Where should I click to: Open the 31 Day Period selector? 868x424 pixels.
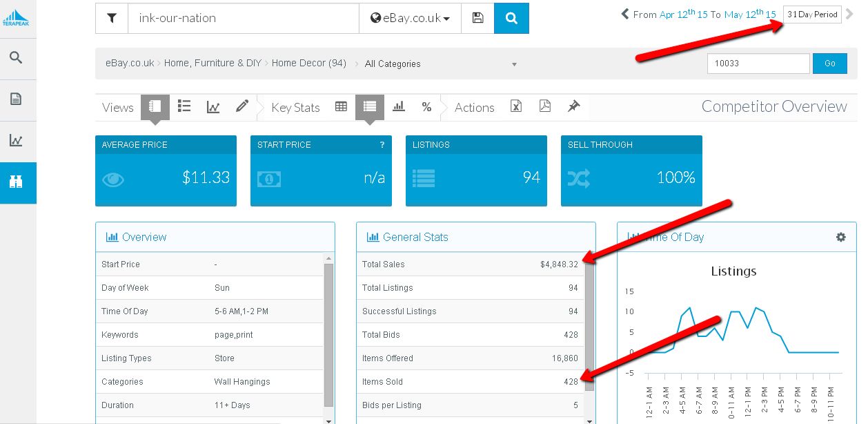(812, 15)
